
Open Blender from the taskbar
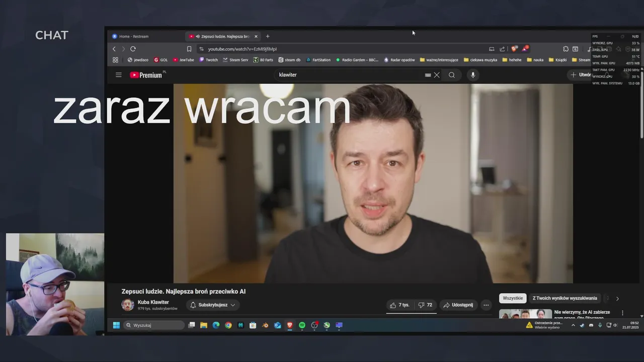[265, 325]
